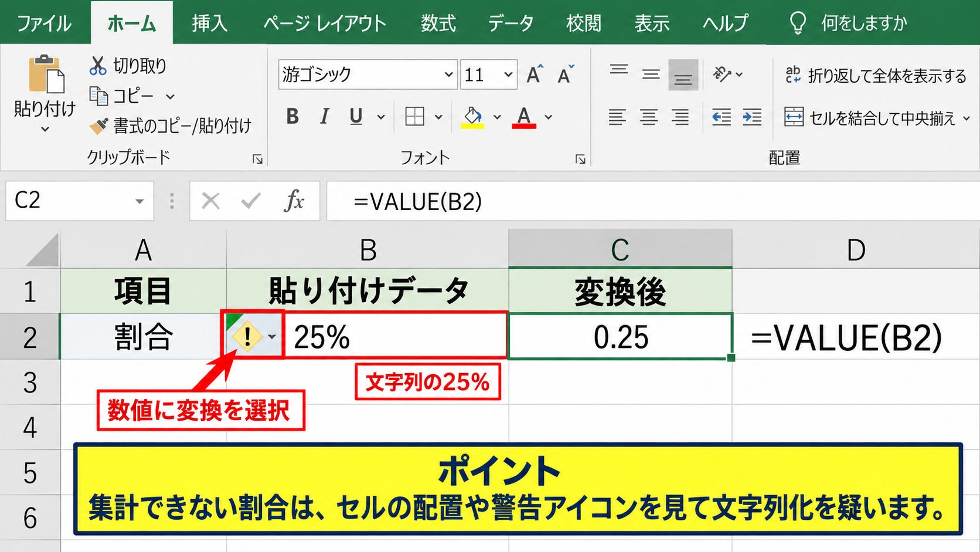This screenshot has height=552, width=980.
Task: Increase indent icon
Action: pos(752,117)
